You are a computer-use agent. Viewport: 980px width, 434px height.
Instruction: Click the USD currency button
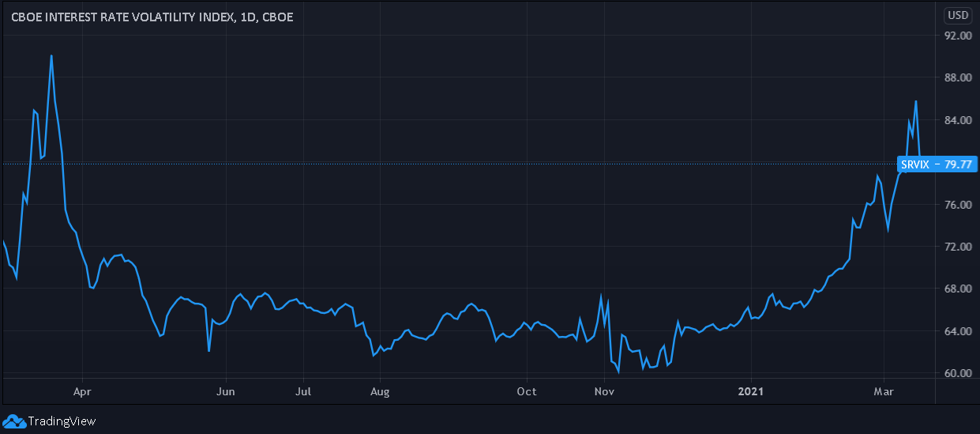coord(959,15)
